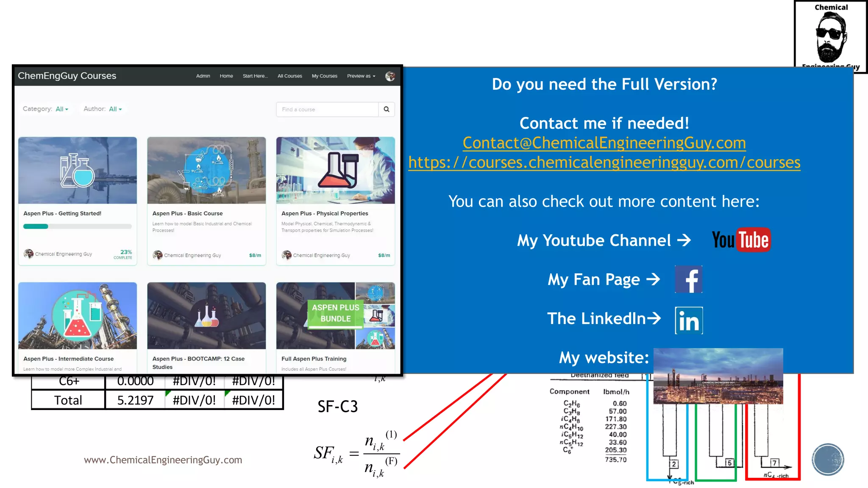Open the YouTube logo link
Screen dimensions: 868x488
741,240
